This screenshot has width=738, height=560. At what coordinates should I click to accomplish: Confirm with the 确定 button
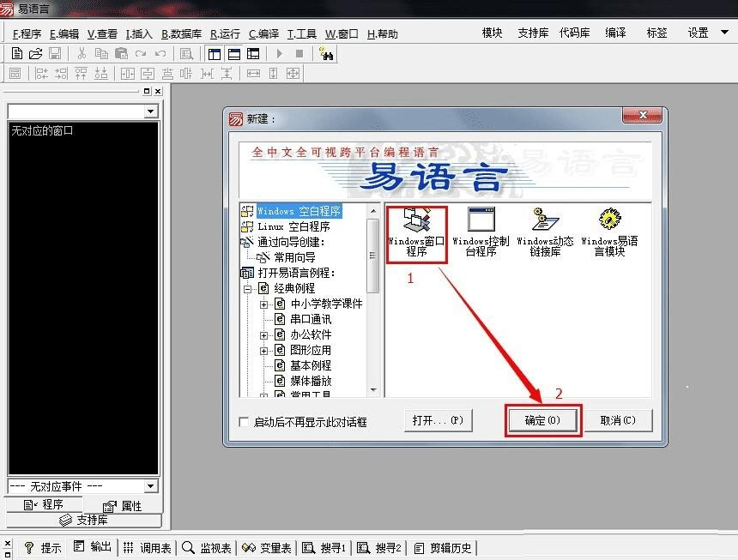[542, 420]
